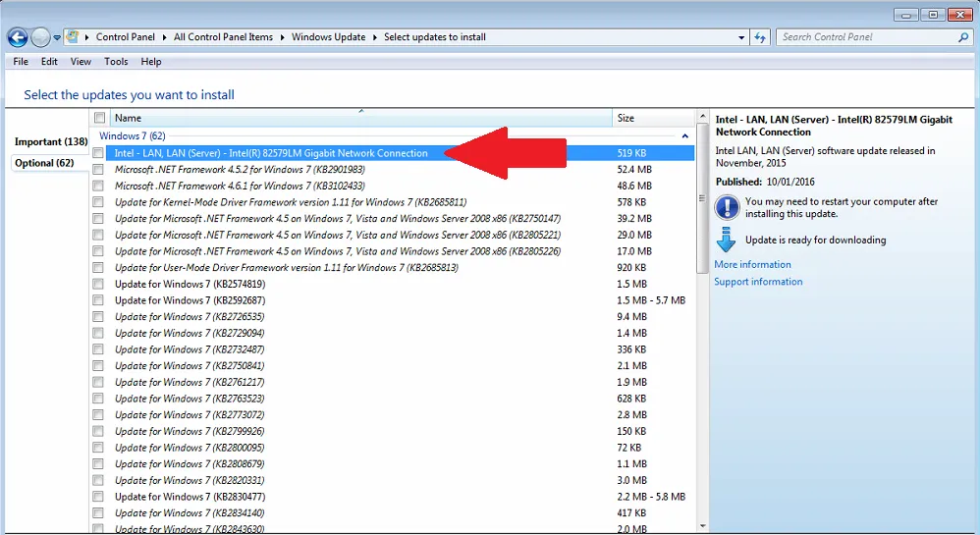980x535 pixels.
Task: Maximize the Windows Update window
Action: [x=933, y=15]
